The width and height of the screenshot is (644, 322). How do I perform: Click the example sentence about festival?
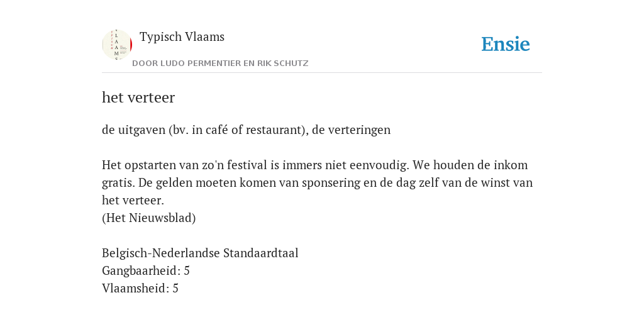click(317, 182)
